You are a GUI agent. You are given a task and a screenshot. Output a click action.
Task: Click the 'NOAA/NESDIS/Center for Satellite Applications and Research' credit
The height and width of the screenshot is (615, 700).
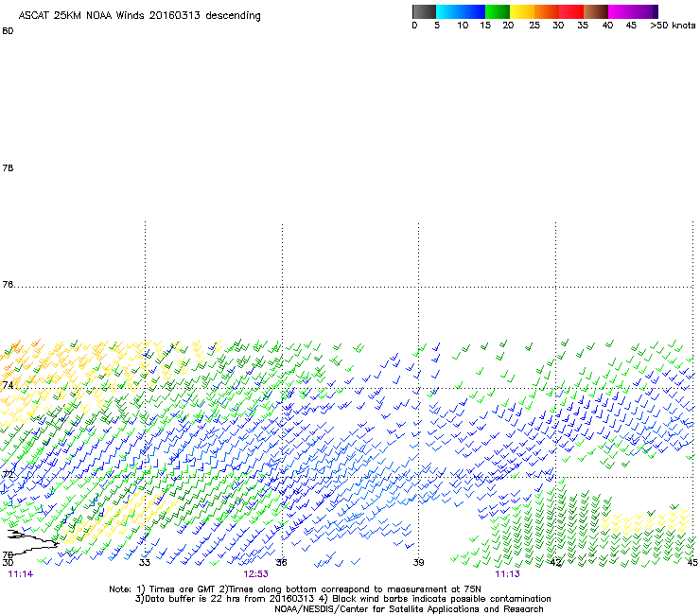pyautogui.click(x=409, y=609)
